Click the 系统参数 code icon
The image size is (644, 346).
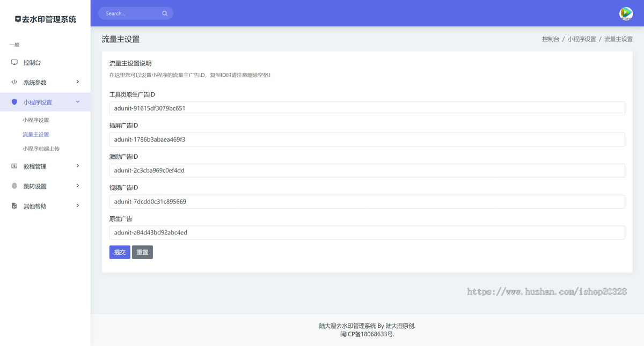point(14,82)
